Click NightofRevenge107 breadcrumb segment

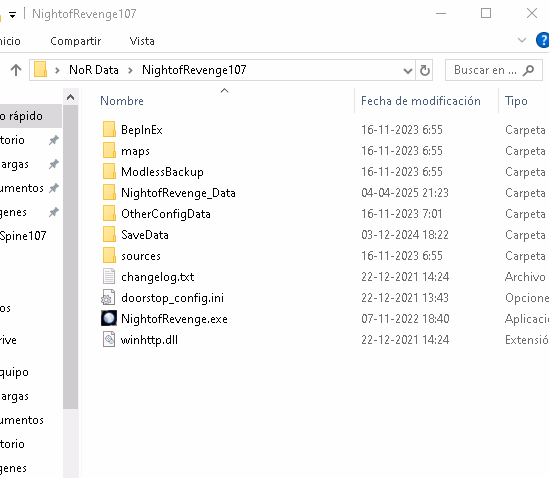pos(194,70)
